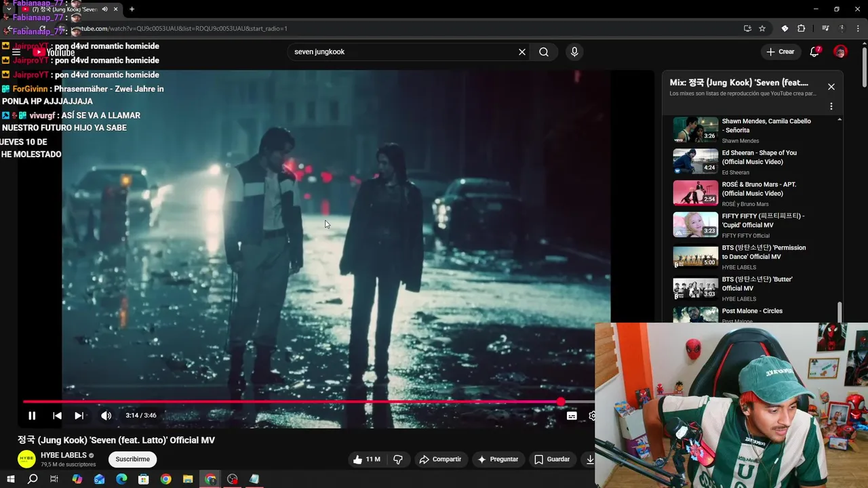Clear the search box text
Image resolution: width=868 pixels, height=488 pixels.
coord(522,52)
